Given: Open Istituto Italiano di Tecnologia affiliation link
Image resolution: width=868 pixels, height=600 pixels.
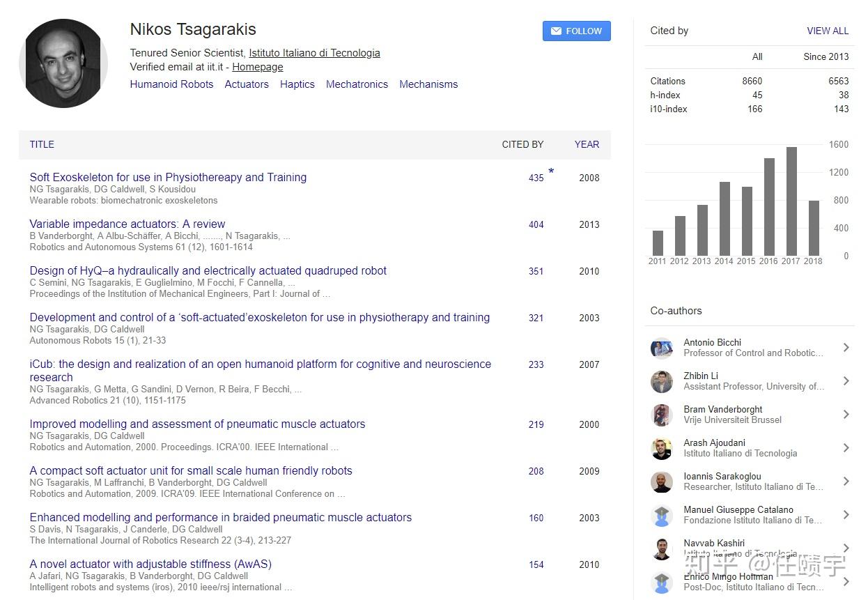Looking at the screenshot, I should tap(314, 53).
